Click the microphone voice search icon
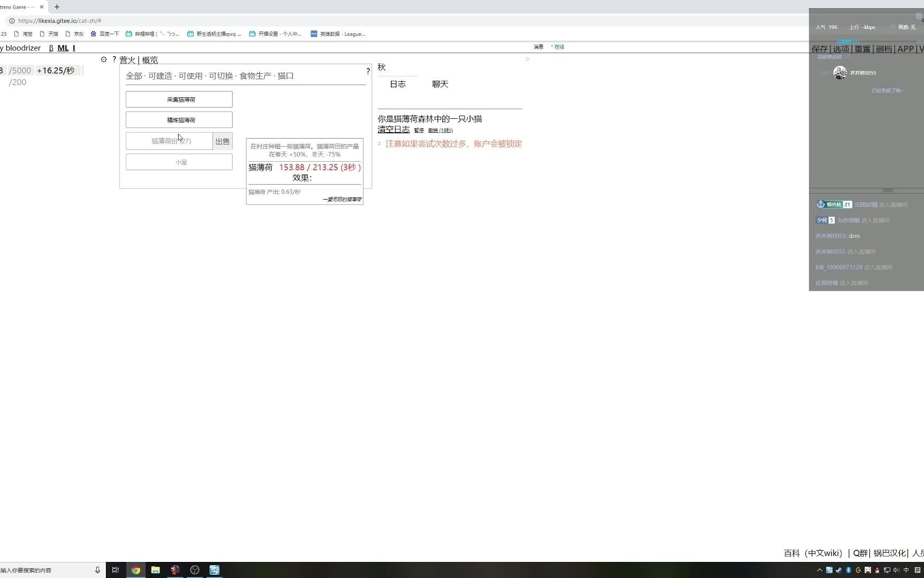 (x=97, y=570)
